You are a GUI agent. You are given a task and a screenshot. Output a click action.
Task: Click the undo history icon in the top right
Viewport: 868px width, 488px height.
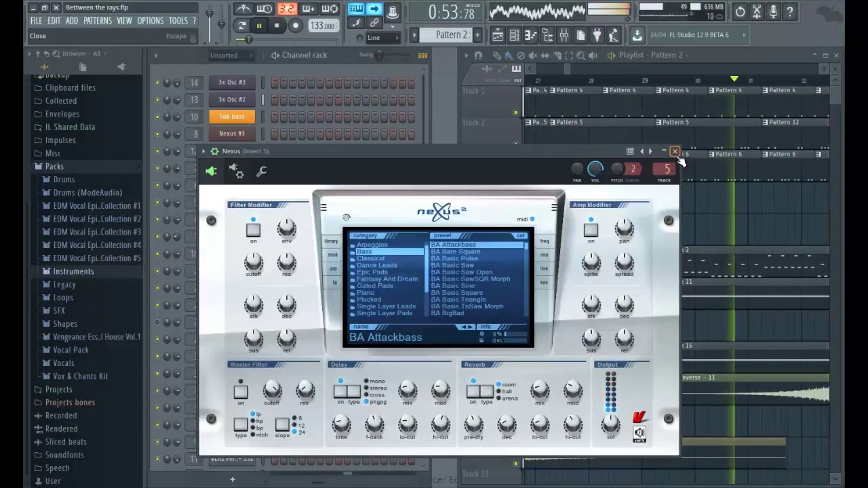tap(741, 12)
